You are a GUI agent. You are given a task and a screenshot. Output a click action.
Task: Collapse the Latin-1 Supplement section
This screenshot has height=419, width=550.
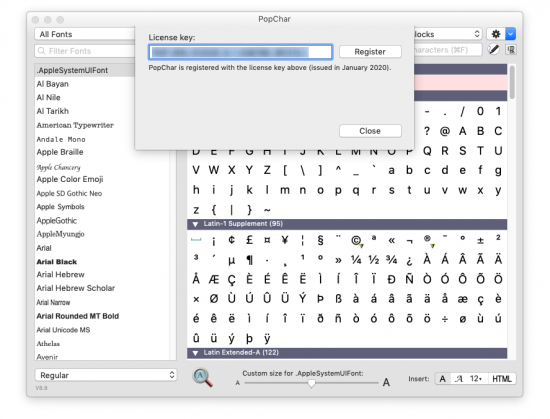195,224
